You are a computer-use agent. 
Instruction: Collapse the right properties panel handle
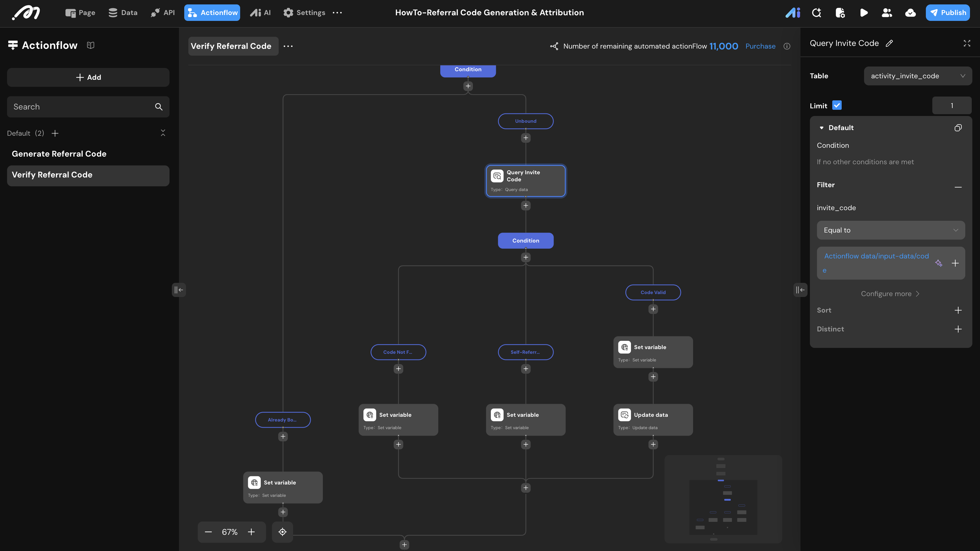(800, 290)
